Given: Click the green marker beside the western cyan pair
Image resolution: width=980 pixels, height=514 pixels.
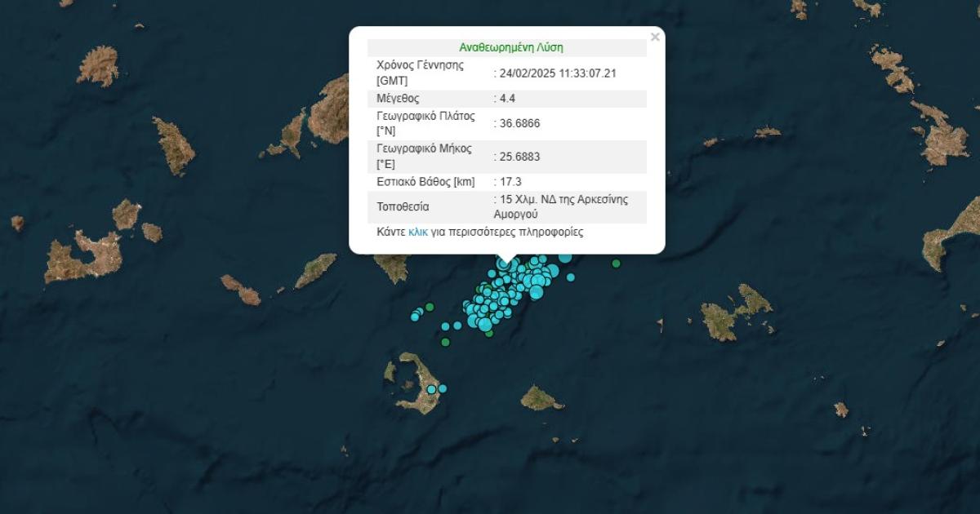Looking at the screenshot, I should pos(430,307).
